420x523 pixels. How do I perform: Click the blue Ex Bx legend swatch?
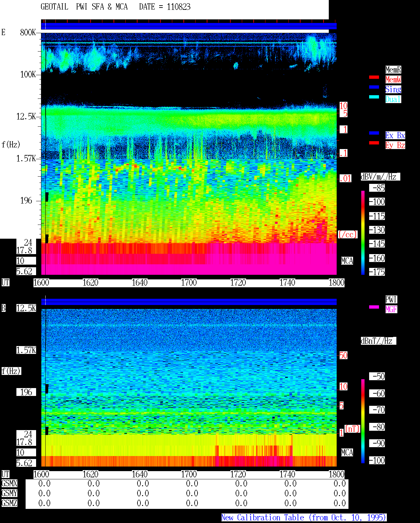tap(374, 133)
